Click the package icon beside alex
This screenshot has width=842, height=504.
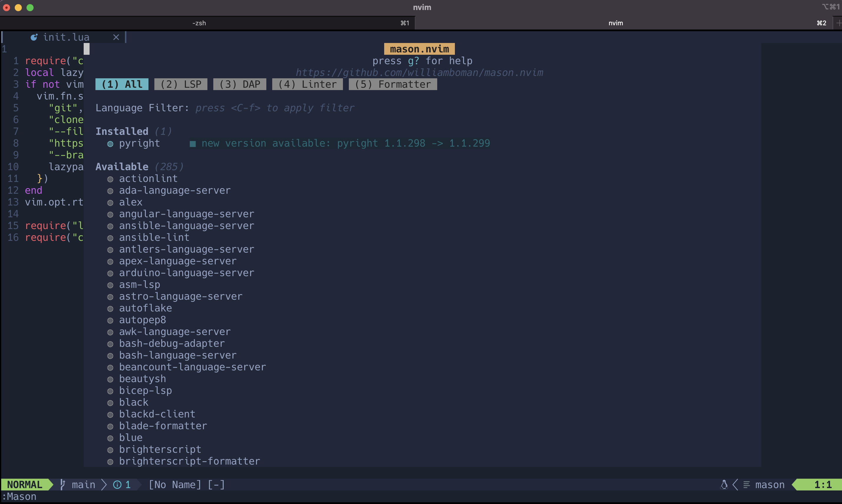pyautogui.click(x=110, y=203)
